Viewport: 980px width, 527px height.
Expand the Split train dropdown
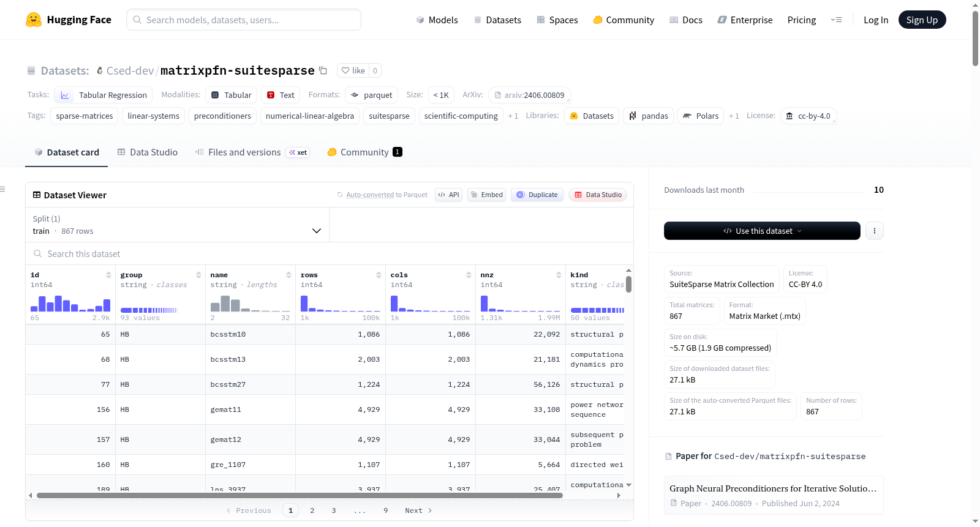[177, 225]
